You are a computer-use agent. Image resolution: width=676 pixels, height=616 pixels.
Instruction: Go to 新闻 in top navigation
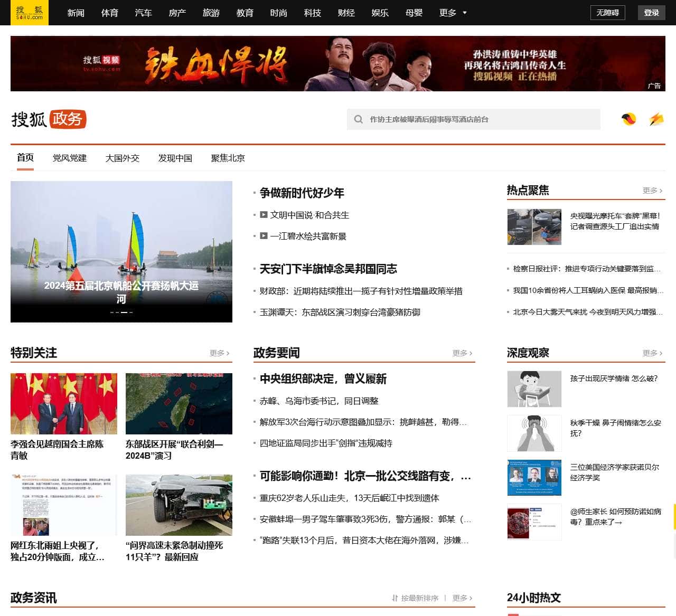76,13
